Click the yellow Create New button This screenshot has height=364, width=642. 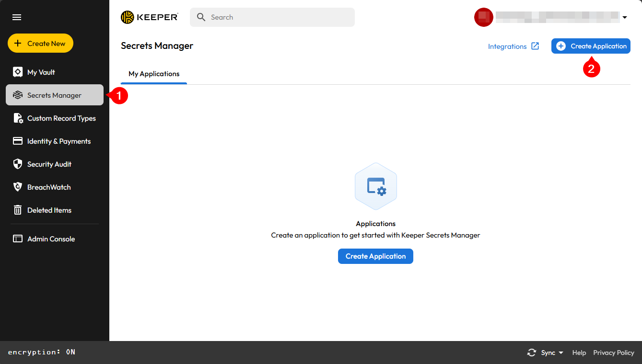tap(40, 44)
